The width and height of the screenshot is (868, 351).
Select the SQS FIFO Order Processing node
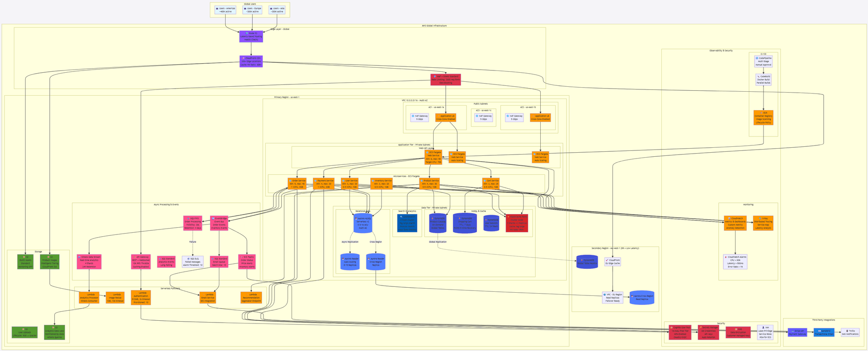click(x=193, y=223)
